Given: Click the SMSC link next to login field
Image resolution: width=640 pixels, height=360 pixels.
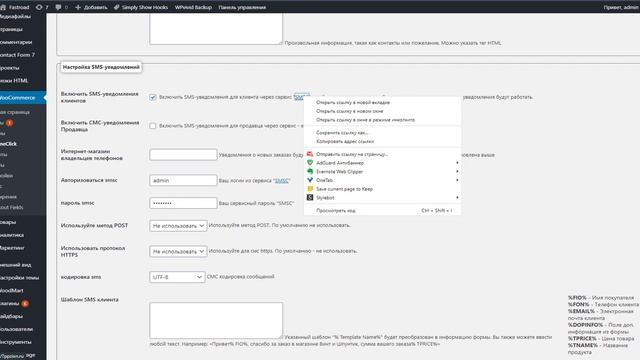Looking at the screenshot, I should [282, 180].
